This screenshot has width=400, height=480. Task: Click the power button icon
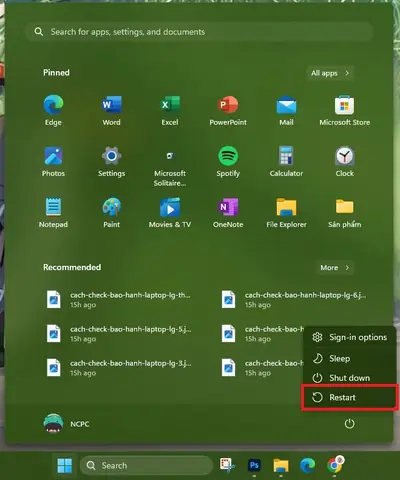point(349,424)
